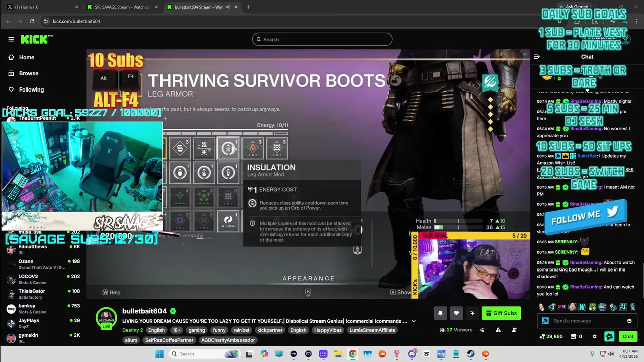The image size is (644, 362).
Task: Click the bulletbait604 channel name
Action: (144, 311)
